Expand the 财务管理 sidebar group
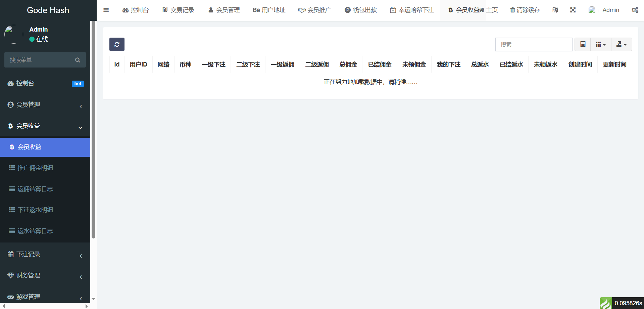 point(45,275)
